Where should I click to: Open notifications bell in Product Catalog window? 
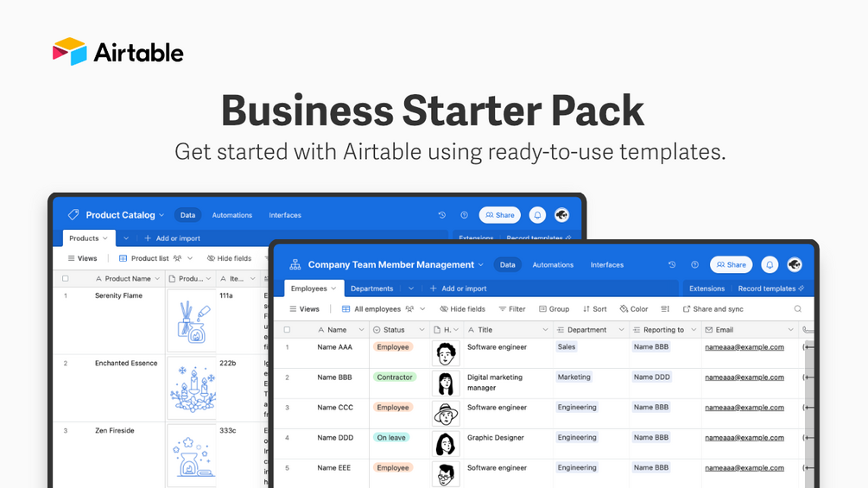click(537, 215)
